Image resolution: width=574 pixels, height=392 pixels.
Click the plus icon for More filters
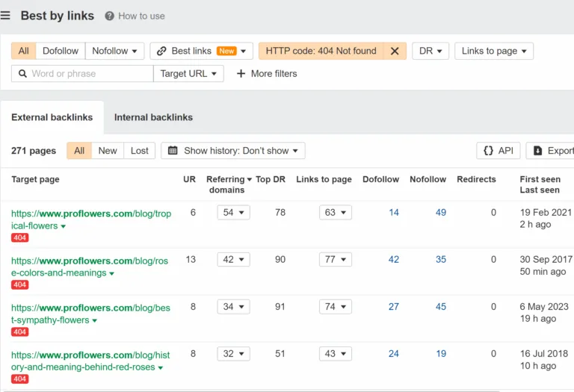click(241, 73)
